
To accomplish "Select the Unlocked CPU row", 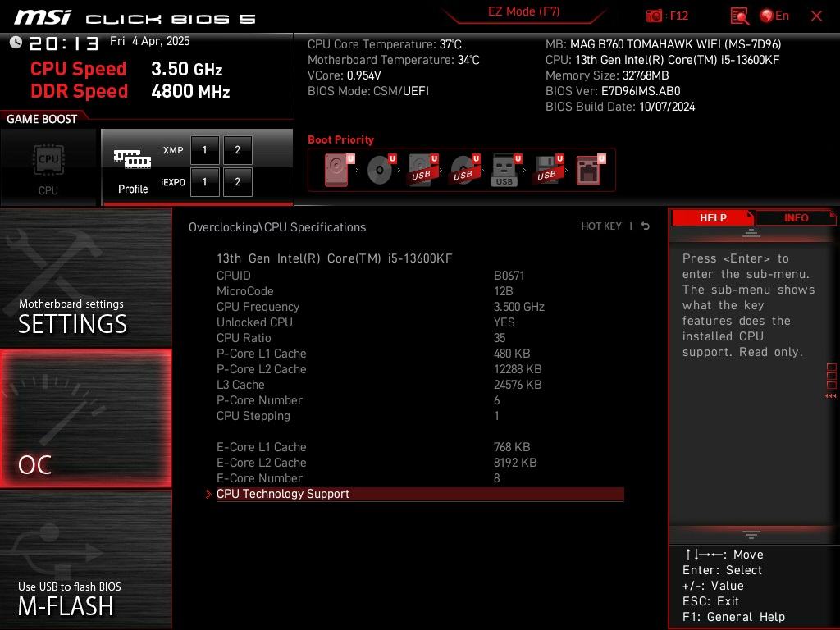I will click(x=420, y=322).
